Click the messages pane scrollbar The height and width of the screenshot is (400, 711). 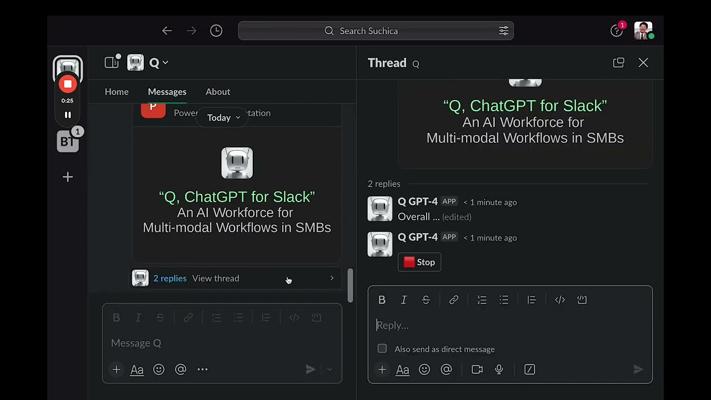(x=350, y=285)
